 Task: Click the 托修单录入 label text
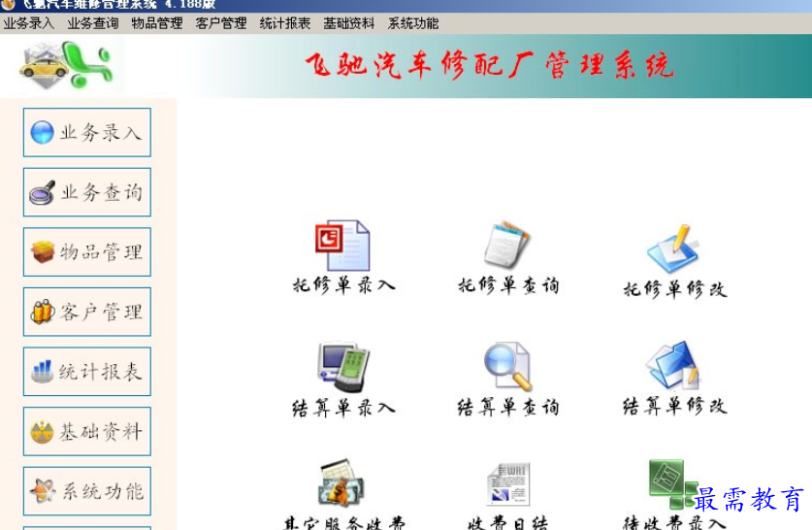point(343,285)
